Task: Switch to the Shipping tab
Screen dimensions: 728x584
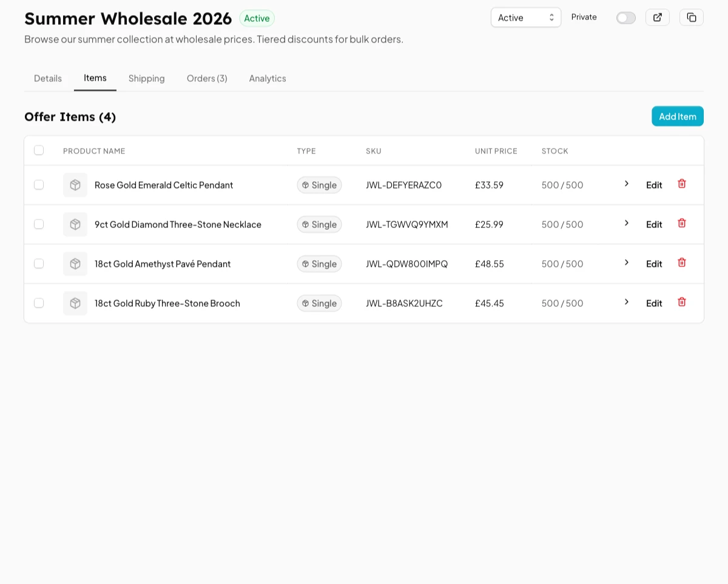Action: (x=146, y=78)
